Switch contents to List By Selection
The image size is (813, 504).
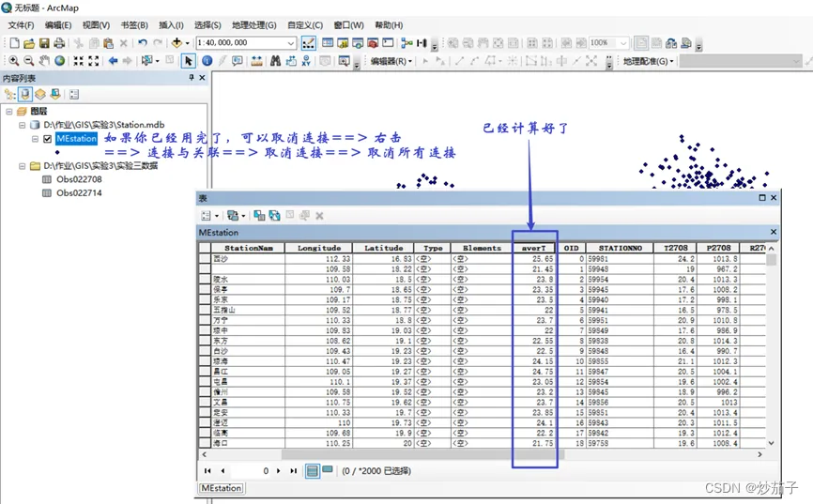tap(55, 95)
